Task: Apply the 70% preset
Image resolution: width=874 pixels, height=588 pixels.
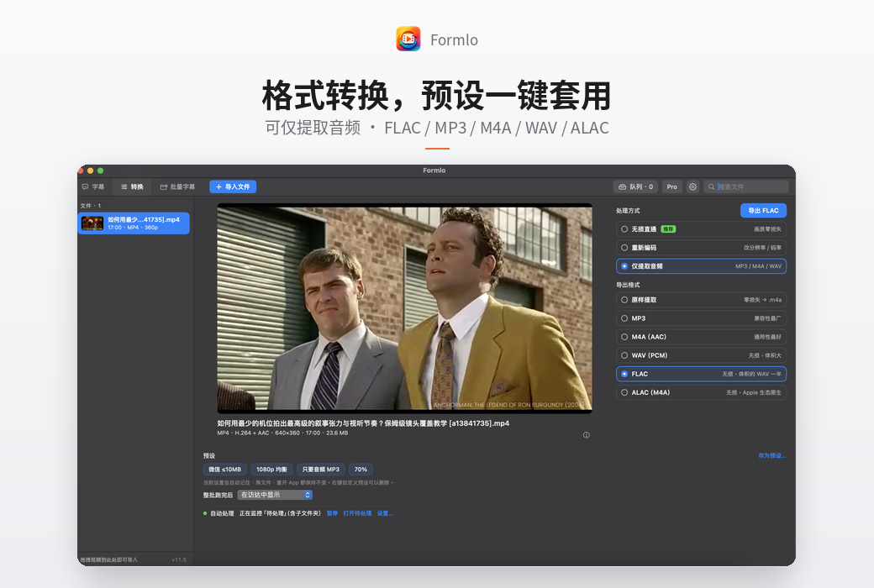Action: tap(361, 470)
